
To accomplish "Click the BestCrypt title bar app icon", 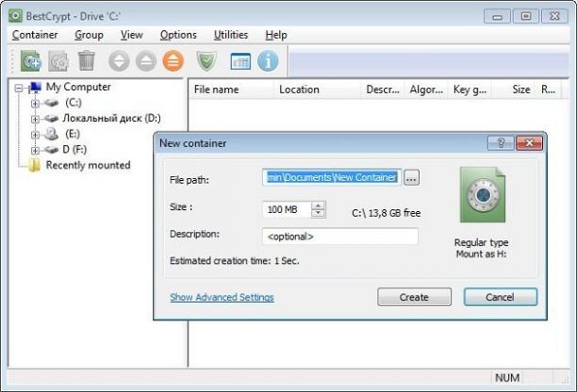I will [x=15, y=16].
